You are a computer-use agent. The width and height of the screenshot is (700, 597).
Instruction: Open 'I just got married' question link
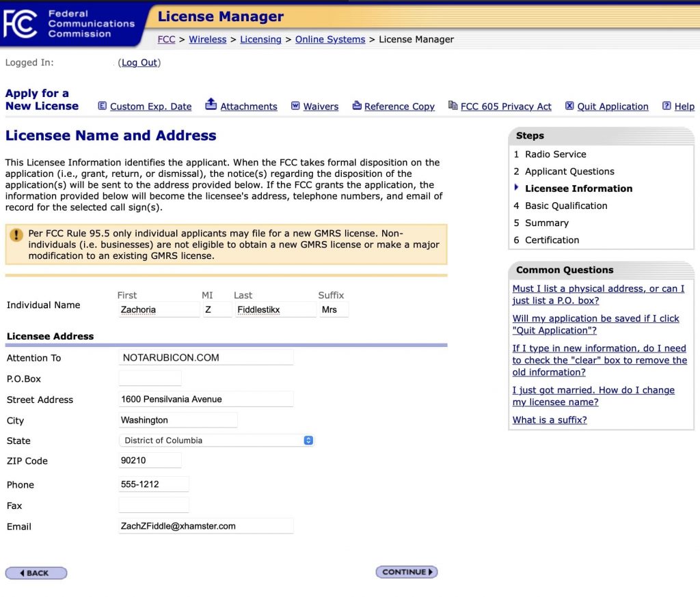(x=593, y=395)
